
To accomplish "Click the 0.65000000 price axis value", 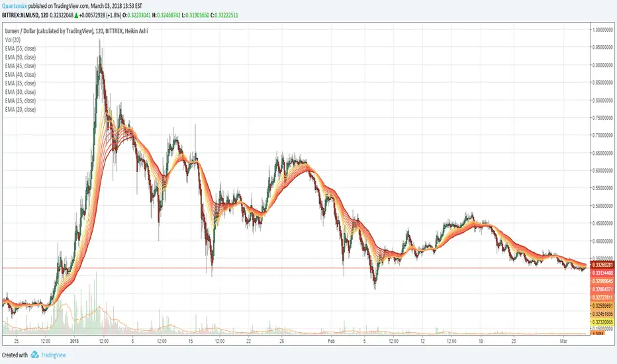I will click(x=603, y=153).
